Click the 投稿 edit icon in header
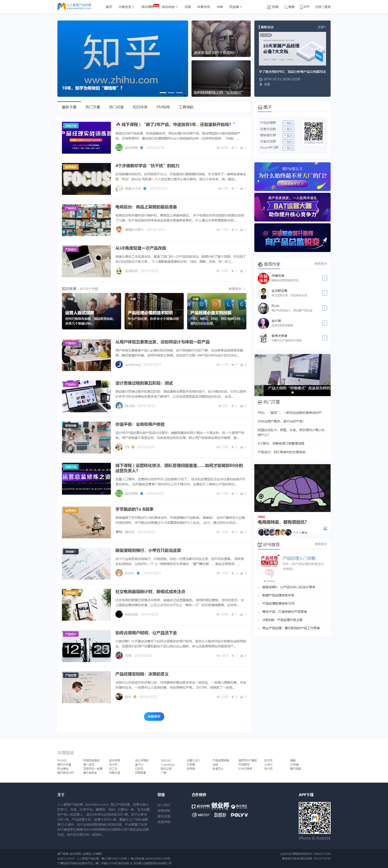388x868 pixels. [x=269, y=7]
